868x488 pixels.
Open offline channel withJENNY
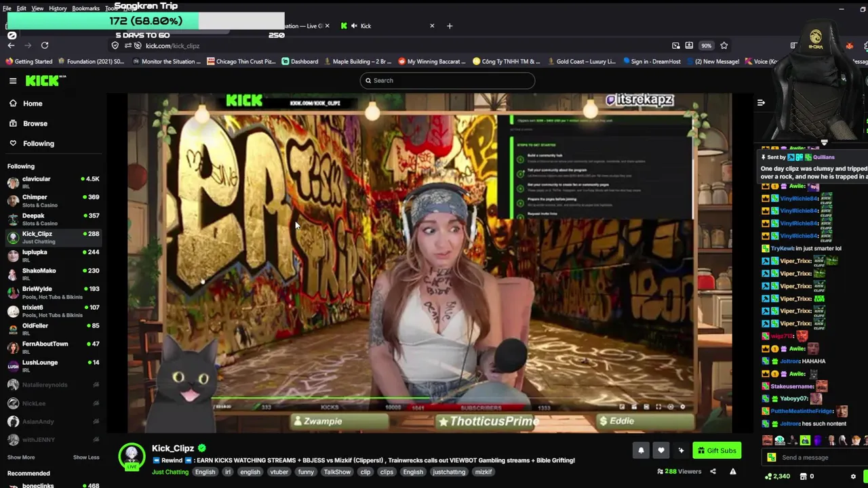pyautogui.click(x=54, y=440)
